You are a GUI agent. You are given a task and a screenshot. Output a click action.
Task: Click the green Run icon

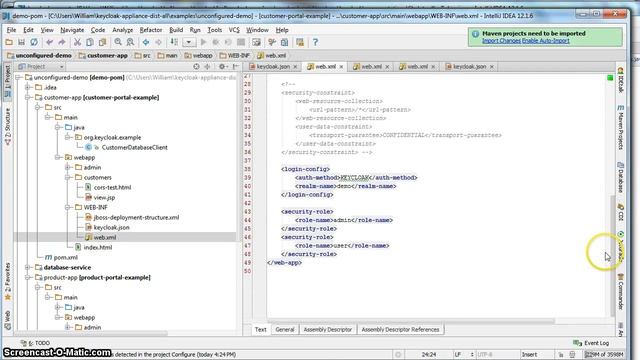[x=203, y=42]
